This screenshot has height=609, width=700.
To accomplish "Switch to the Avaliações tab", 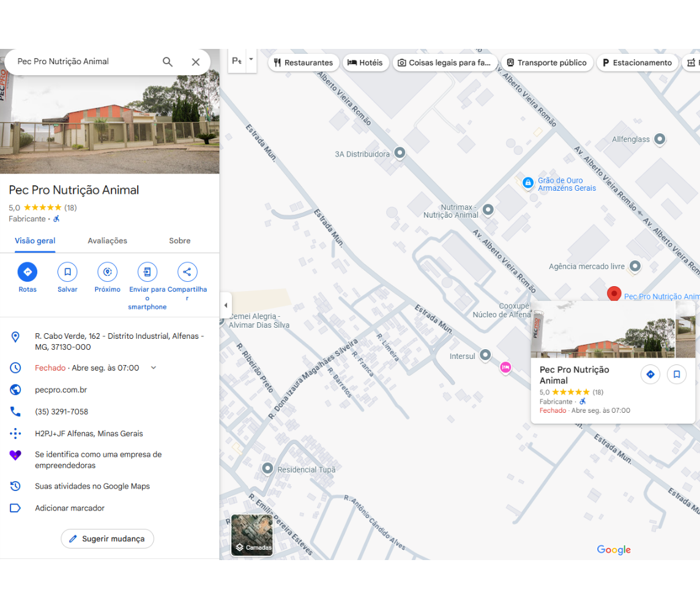I will pos(108,241).
